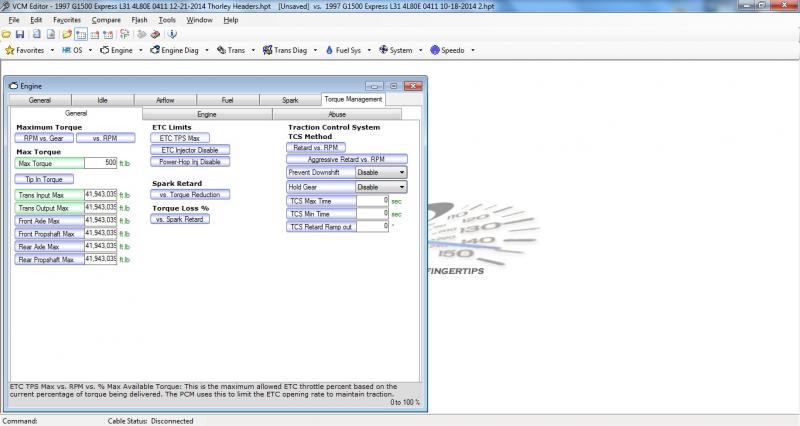Viewport: 800px width, 426px height.
Task: Click the blue info arrow toolbar icon
Action: pos(172,34)
